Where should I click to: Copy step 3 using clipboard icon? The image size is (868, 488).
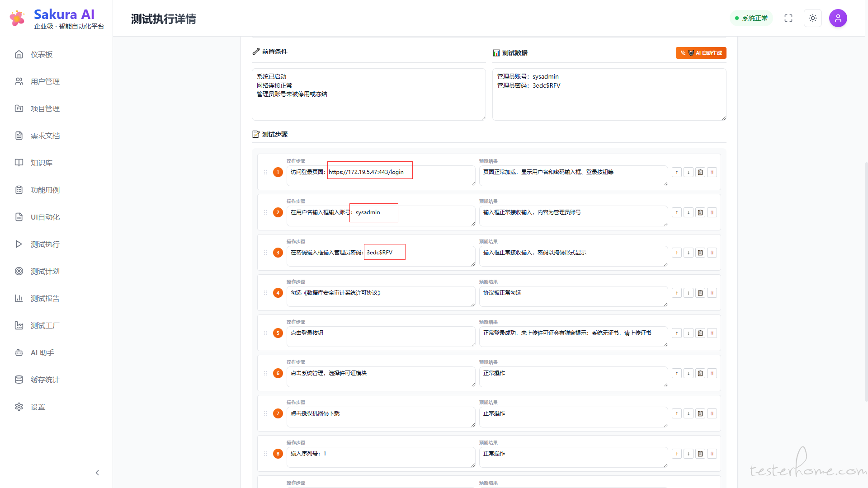tap(700, 253)
